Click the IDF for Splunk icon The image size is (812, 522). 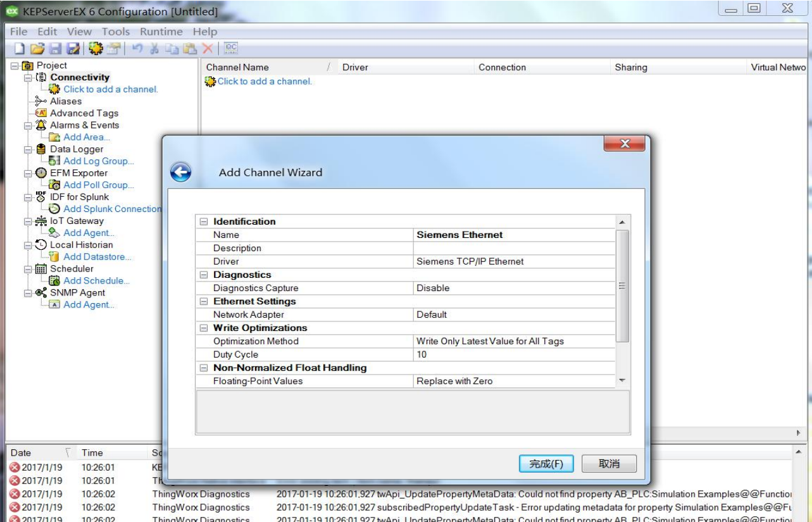(x=41, y=197)
